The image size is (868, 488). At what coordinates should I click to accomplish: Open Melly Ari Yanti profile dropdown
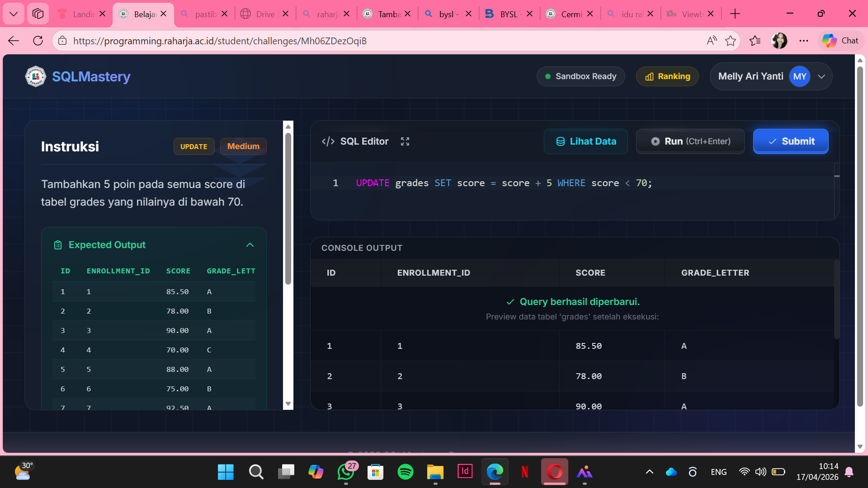click(x=821, y=76)
